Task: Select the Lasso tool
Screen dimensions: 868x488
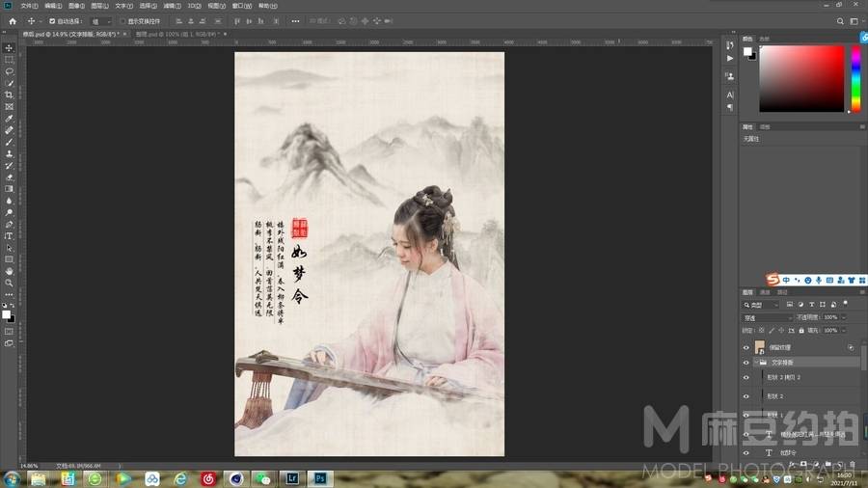Action: click(9, 71)
